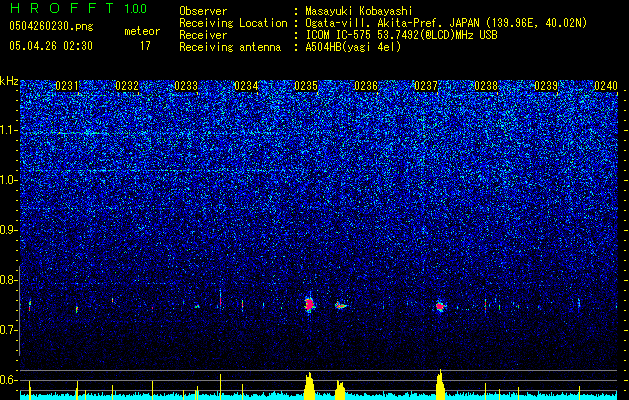Click the 0.7 kHz frequency label
This screenshot has width=629, height=400.
[9, 330]
